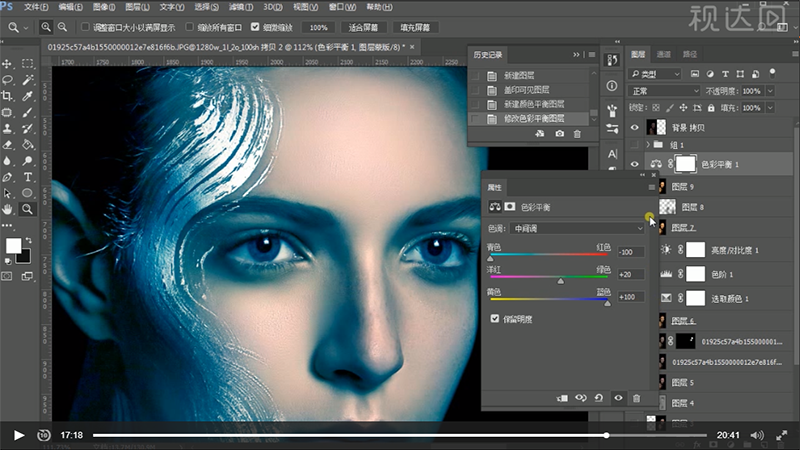Open zoom tool preset picker arrow
This screenshot has height=450, width=800.
click(x=26, y=28)
